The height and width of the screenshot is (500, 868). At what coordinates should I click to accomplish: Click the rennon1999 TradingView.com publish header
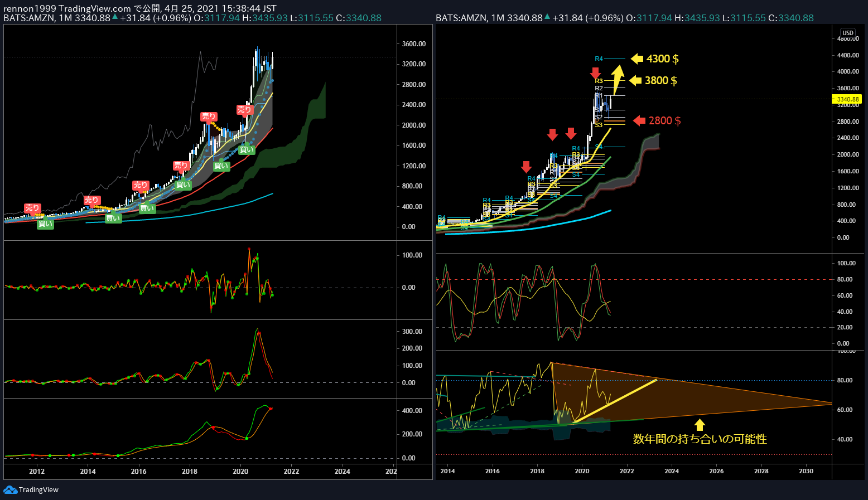(139, 8)
